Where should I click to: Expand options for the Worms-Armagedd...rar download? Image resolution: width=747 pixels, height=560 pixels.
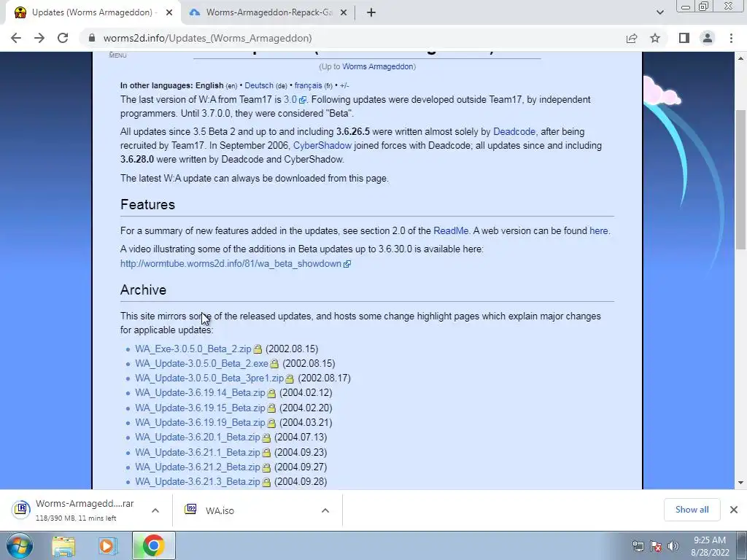point(155,510)
